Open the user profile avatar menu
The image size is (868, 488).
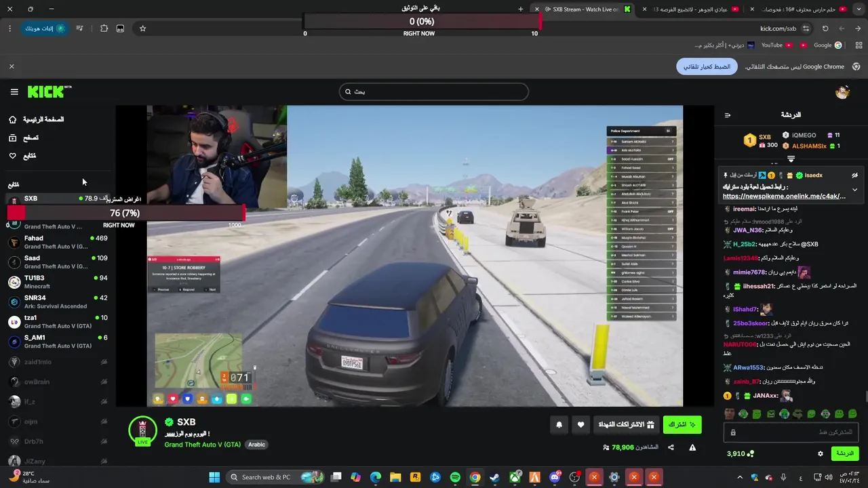point(842,92)
